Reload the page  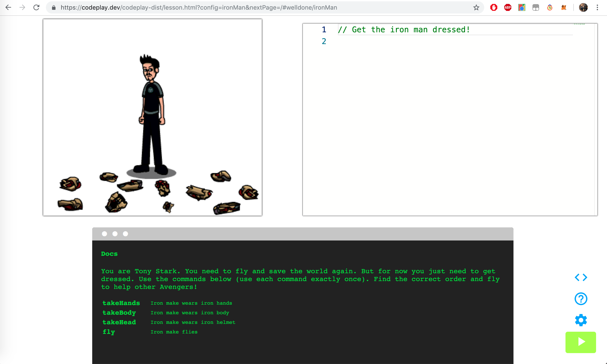36,8
